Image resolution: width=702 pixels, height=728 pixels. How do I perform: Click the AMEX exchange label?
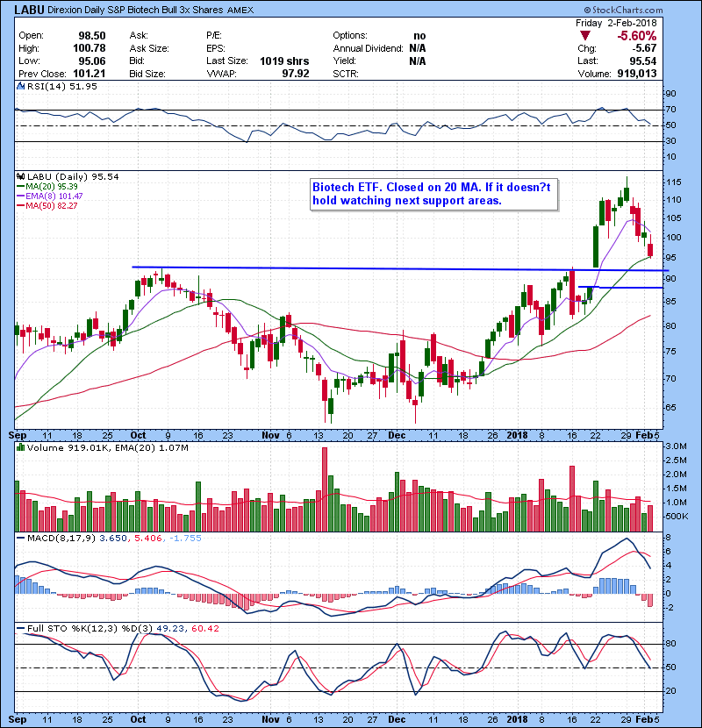(x=240, y=11)
